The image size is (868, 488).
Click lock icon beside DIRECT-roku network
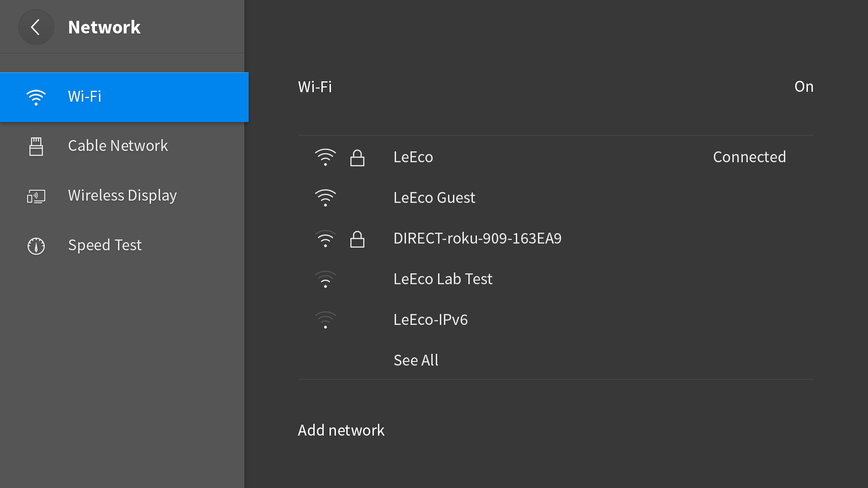point(357,239)
